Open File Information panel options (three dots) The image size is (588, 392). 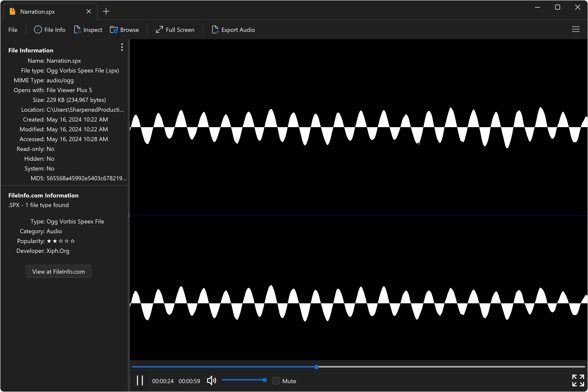click(122, 47)
